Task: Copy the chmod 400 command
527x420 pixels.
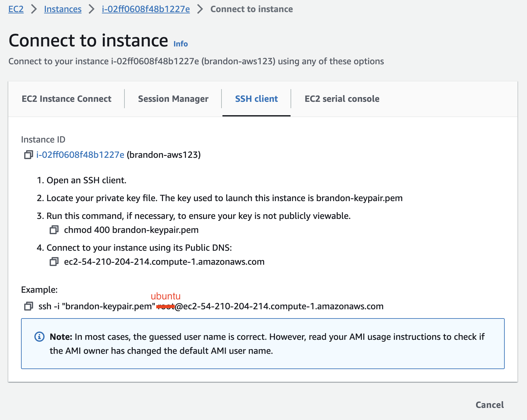Action: tap(54, 230)
